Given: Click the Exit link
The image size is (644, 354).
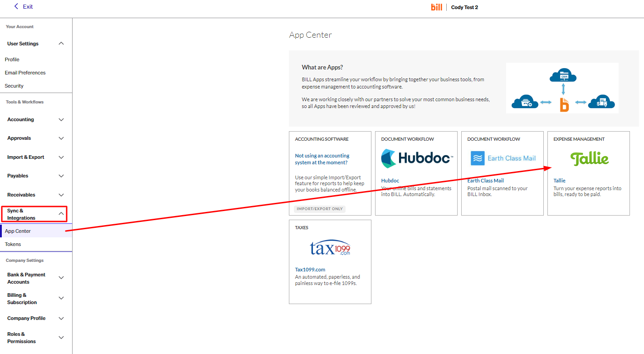Looking at the screenshot, I should (x=28, y=7).
